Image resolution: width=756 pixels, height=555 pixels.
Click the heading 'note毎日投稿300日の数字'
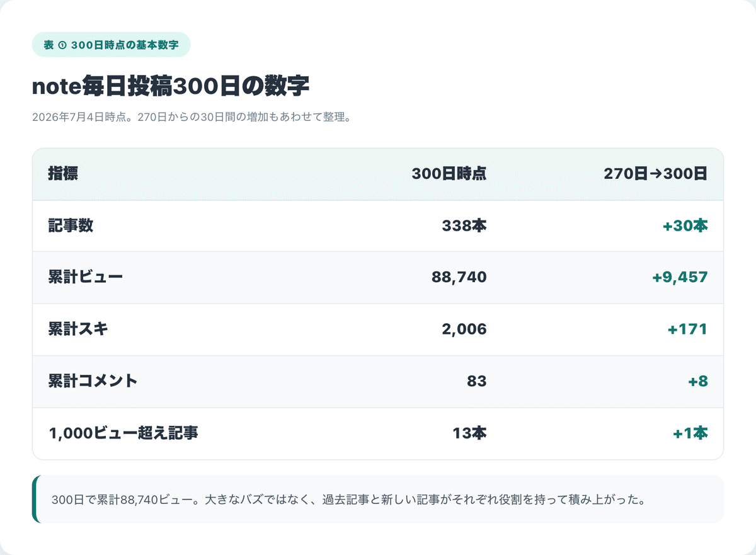coord(171,86)
